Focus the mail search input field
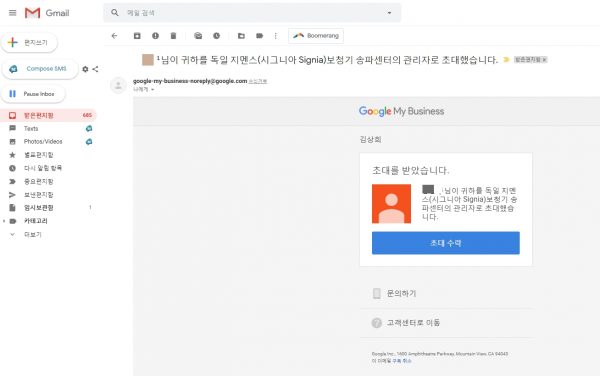This screenshot has width=600, height=376. 253,13
